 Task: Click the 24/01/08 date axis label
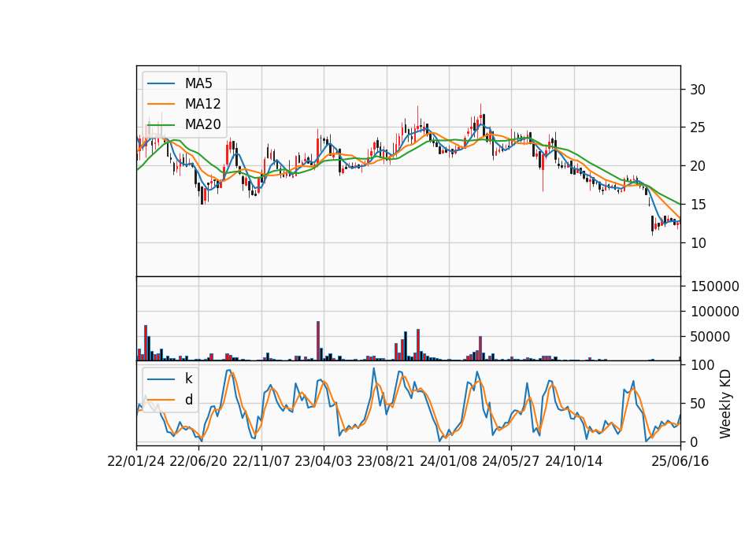(x=448, y=461)
